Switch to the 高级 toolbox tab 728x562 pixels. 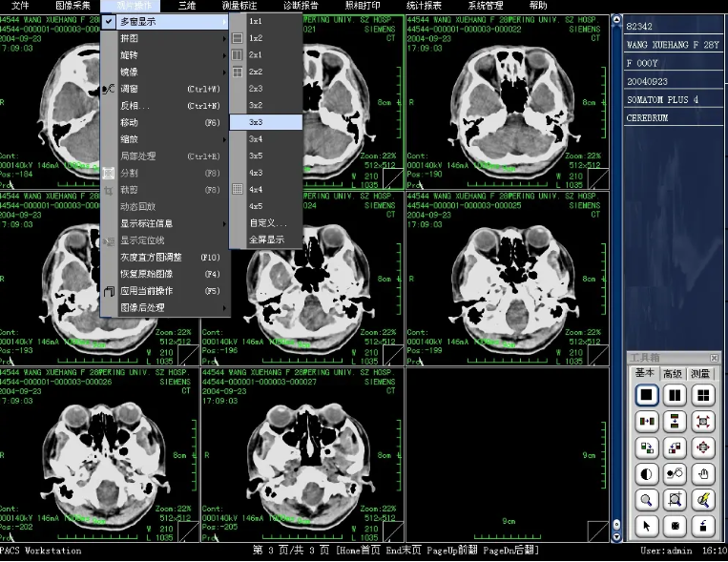tap(673, 373)
